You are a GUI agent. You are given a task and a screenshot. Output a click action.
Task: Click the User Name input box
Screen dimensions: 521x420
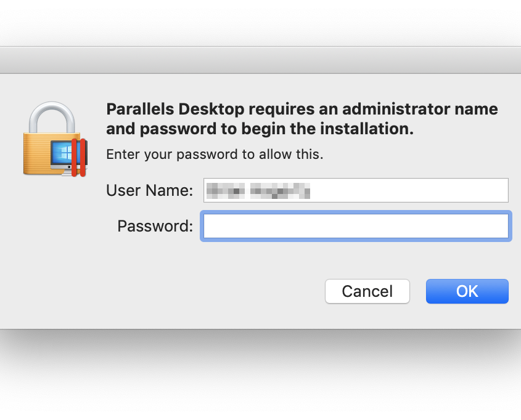[x=355, y=190]
